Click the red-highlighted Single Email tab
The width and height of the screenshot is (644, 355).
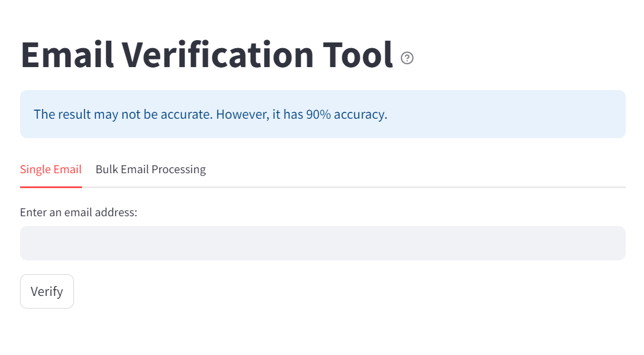coord(51,169)
